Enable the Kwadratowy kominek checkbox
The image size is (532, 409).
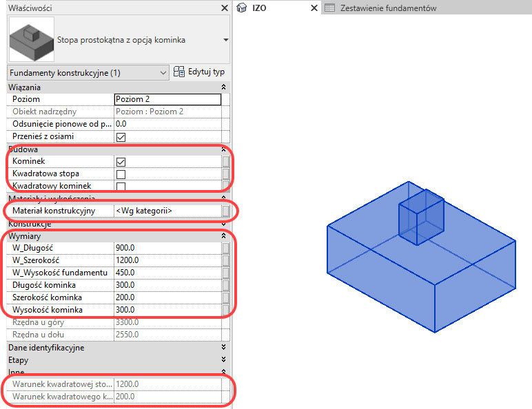pyautogui.click(x=121, y=187)
